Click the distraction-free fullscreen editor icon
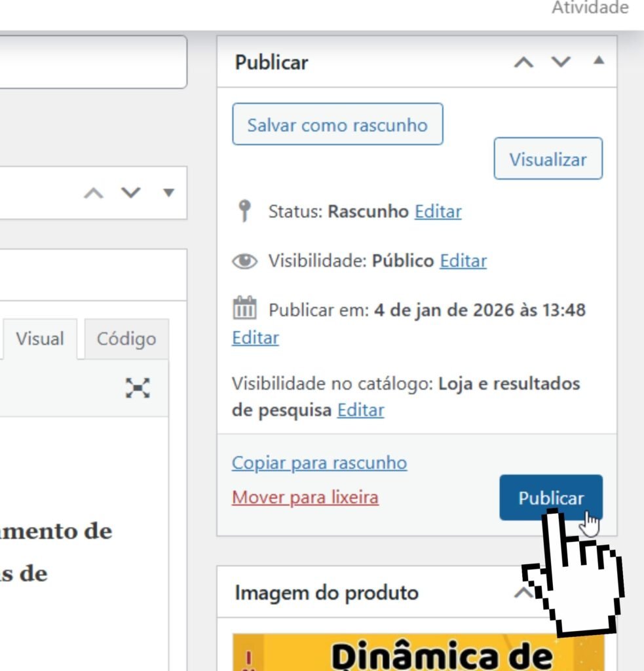 tap(138, 388)
